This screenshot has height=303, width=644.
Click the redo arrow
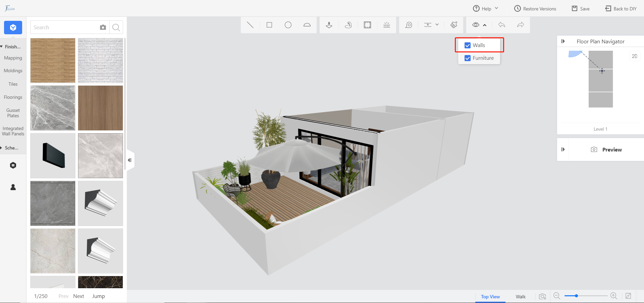(521, 25)
